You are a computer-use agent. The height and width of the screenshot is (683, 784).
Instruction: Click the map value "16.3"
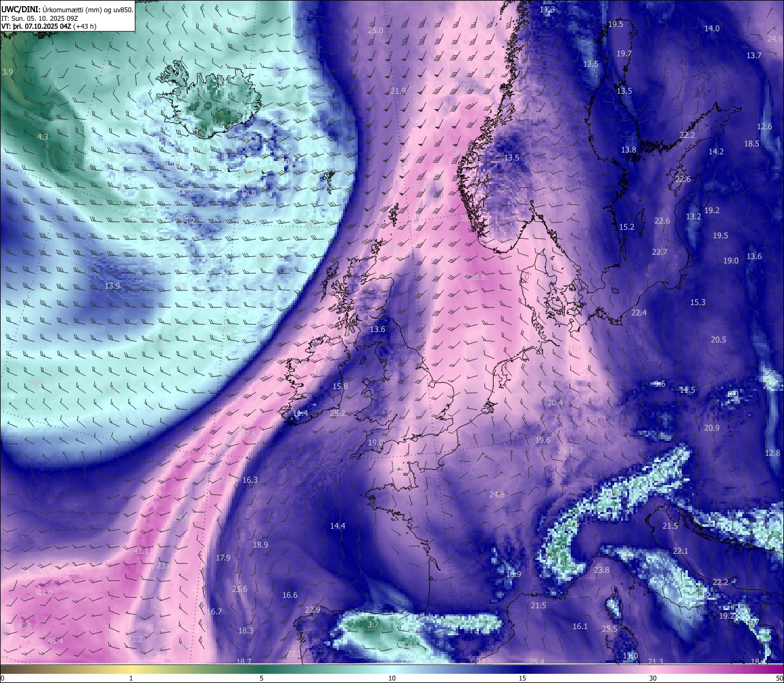[250, 480]
